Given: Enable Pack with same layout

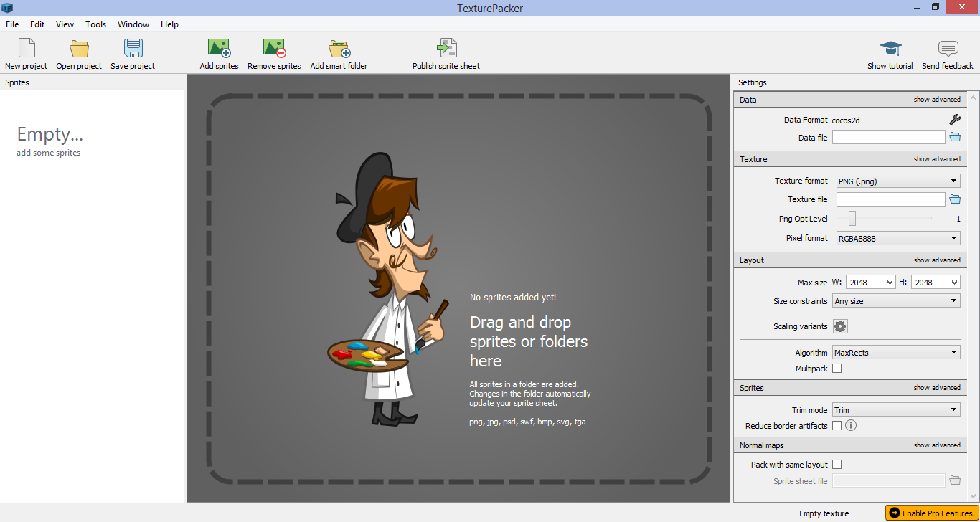Looking at the screenshot, I should [x=837, y=465].
